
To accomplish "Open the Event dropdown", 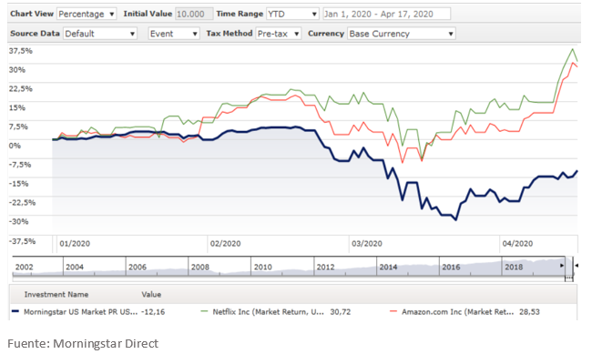I will click(173, 34).
